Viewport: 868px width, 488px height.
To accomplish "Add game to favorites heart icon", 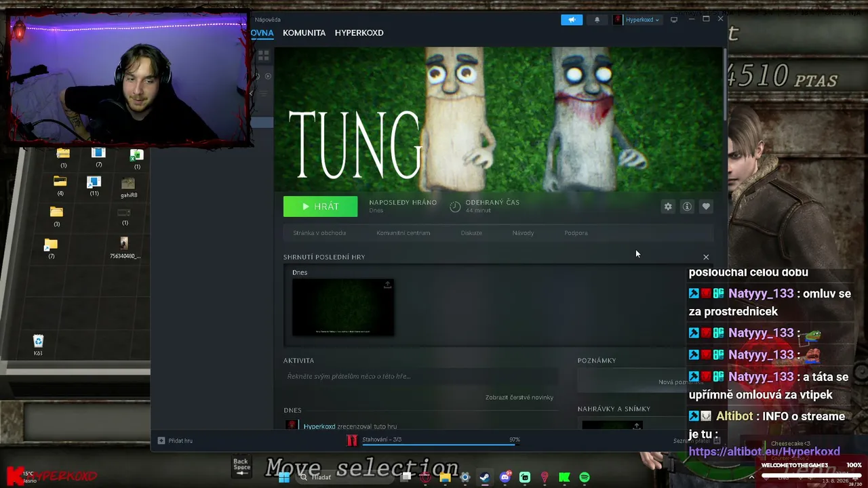I will (706, 207).
